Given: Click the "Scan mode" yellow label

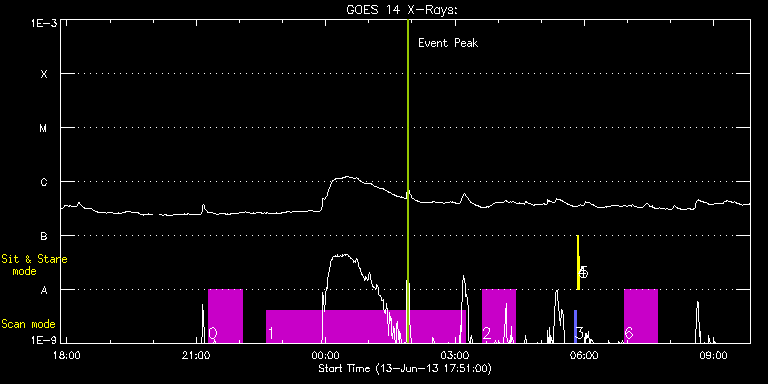Looking at the screenshot, I should click(28, 324).
